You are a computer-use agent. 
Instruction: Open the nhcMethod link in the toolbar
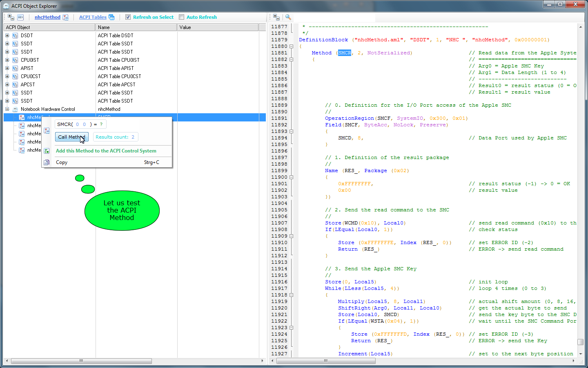point(47,17)
